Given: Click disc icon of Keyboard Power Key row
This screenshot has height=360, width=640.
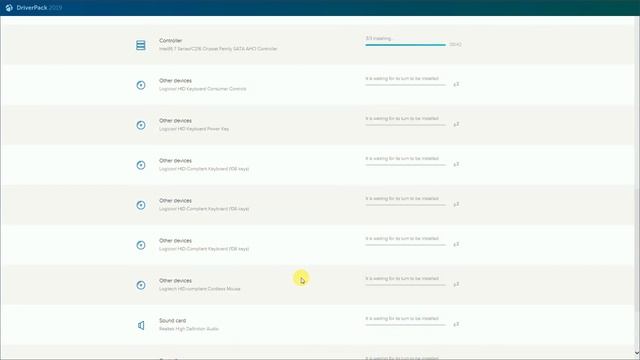Looking at the screenshot, I should click(141, 125).
